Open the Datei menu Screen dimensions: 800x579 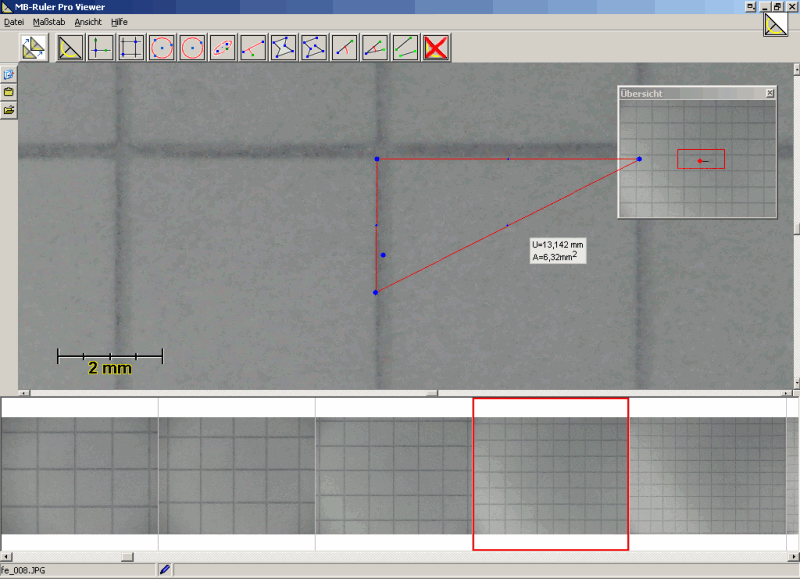tap(14, 21)
